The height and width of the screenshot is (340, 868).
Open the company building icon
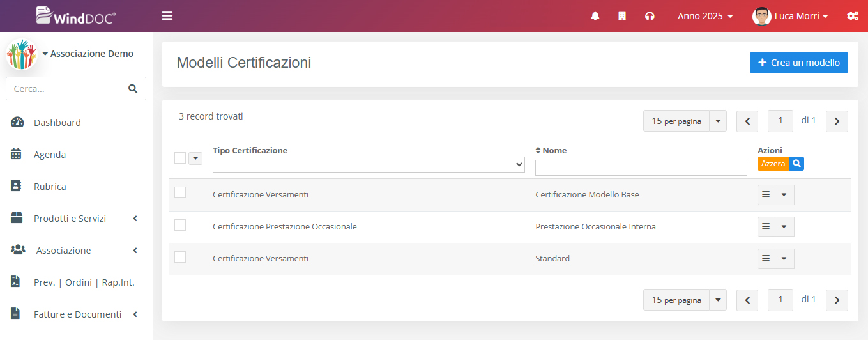tap(622, 16)
